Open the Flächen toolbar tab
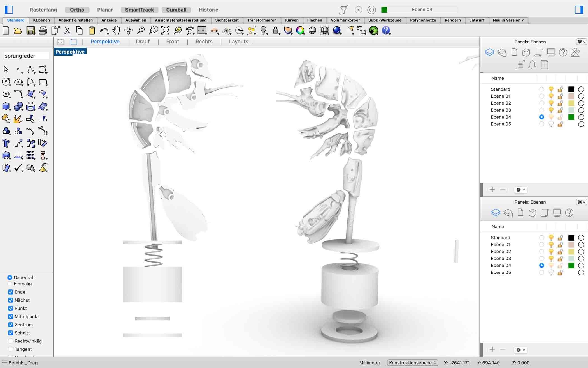This screenshot has width=588, height=368. coord(314,20)
